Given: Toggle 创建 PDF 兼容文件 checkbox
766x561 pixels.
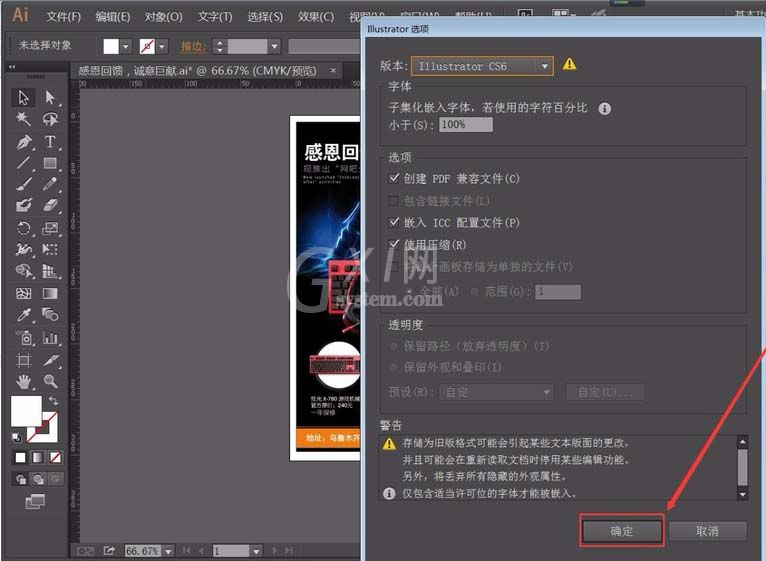Looking at the screenshot, I should (394, 178).
